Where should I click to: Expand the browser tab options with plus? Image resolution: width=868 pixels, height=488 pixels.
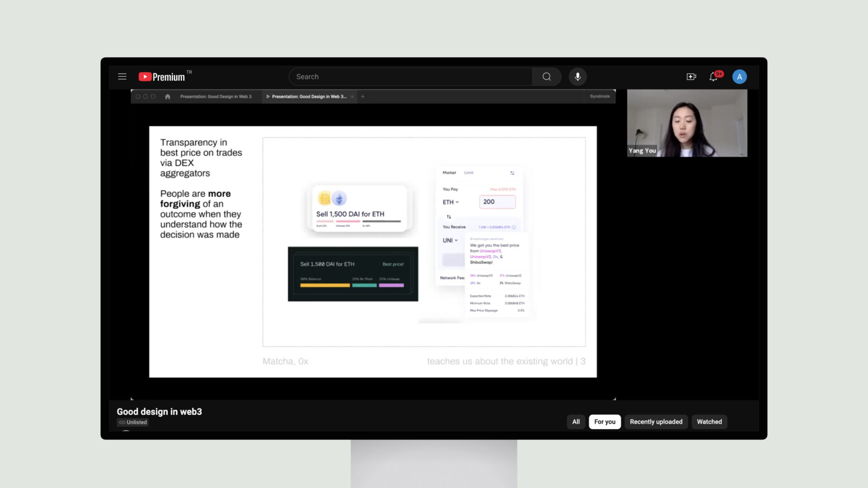363,96
